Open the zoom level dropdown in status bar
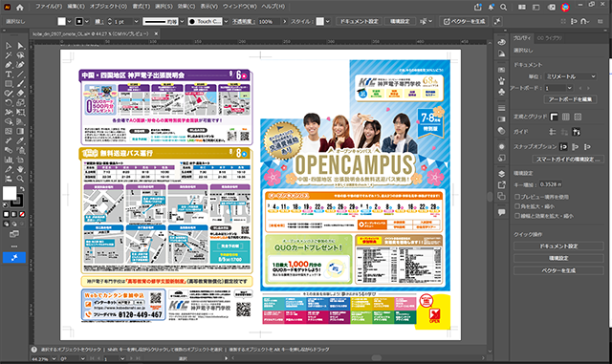The width and height of the screenshot is (612, 364). tap(54, 358)
